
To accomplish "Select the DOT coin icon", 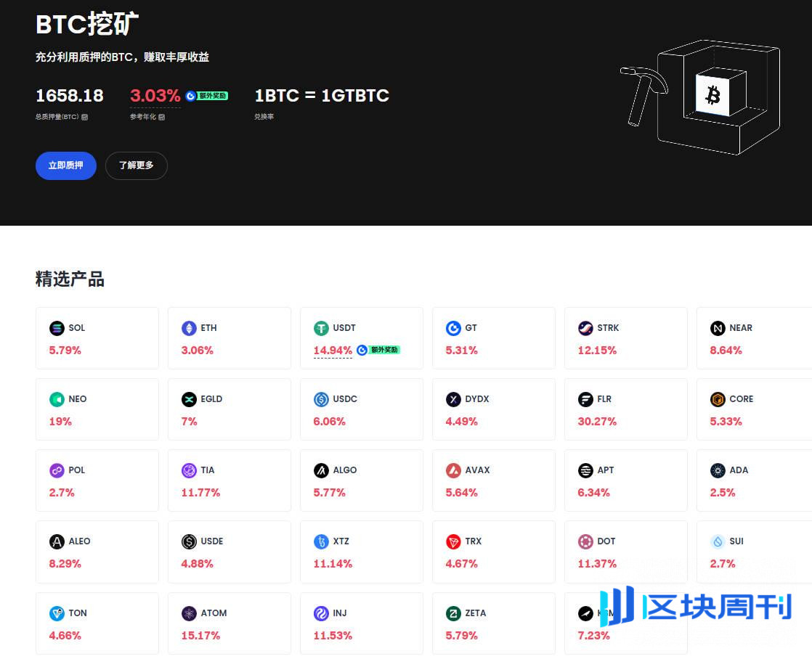I will 585,541.
